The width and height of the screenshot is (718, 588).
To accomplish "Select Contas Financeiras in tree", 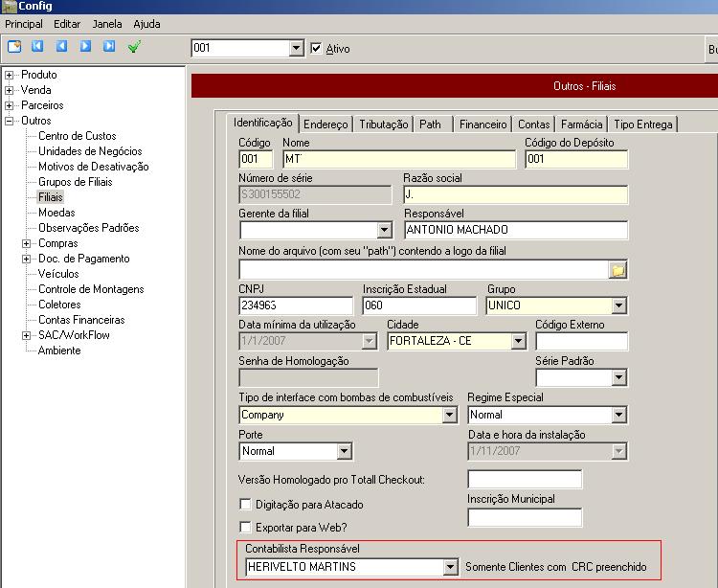I will (x=81, y=320).
